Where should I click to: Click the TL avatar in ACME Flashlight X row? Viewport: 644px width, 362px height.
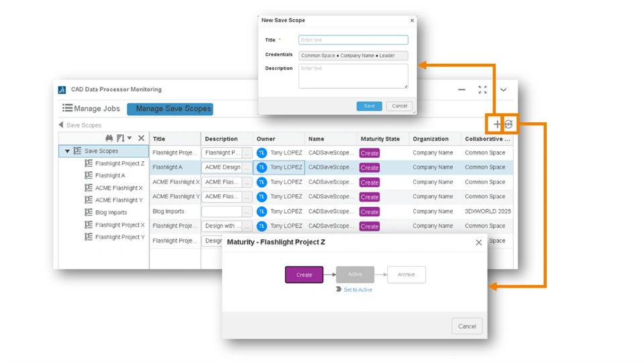[x=262, y=182]
